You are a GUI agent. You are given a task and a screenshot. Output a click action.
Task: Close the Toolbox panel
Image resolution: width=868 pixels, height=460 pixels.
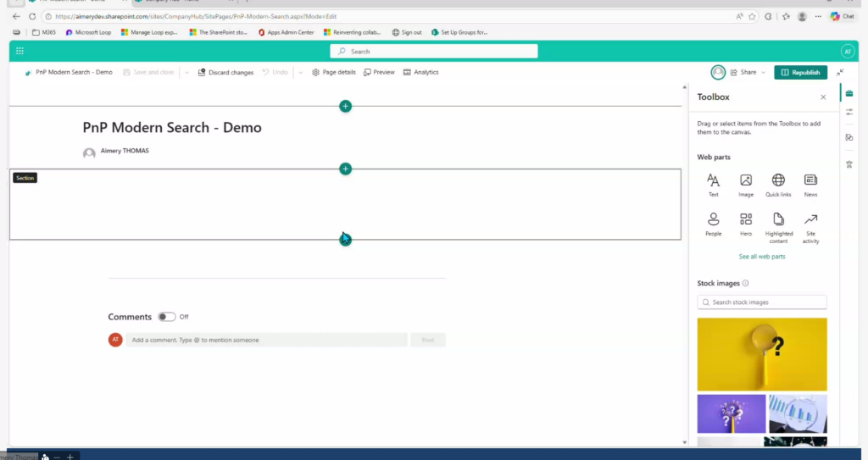(x=823, y=97)
